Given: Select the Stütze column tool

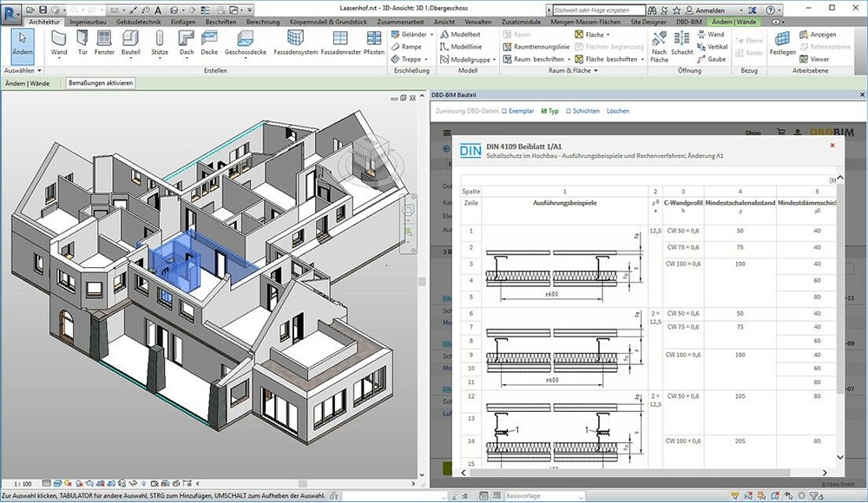Looking at the screenshot, I should point(160,43).
